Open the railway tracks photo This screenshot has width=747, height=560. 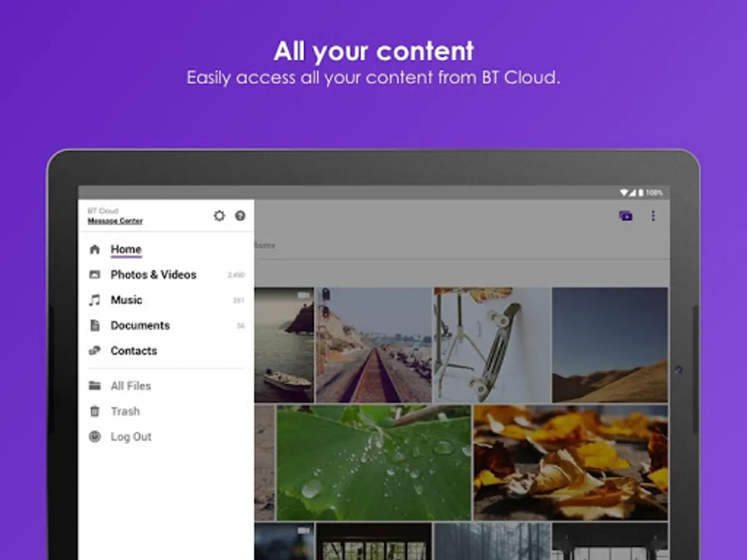(374, 345)
